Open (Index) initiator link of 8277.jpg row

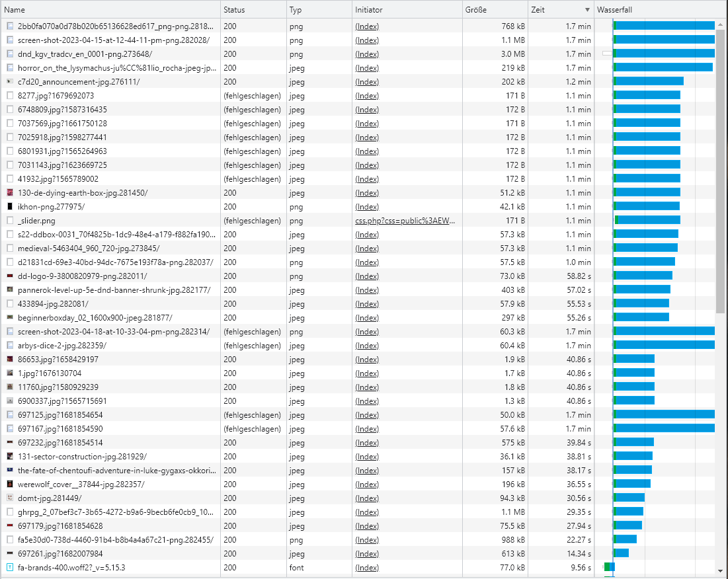click(367, 96)
